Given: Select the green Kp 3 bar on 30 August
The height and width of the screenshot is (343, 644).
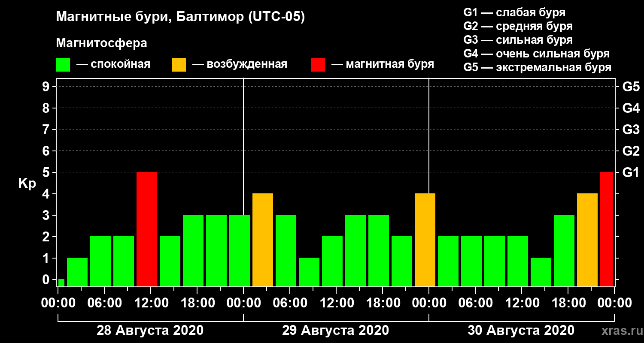Looking at the screenshot, I should point(564,251).
